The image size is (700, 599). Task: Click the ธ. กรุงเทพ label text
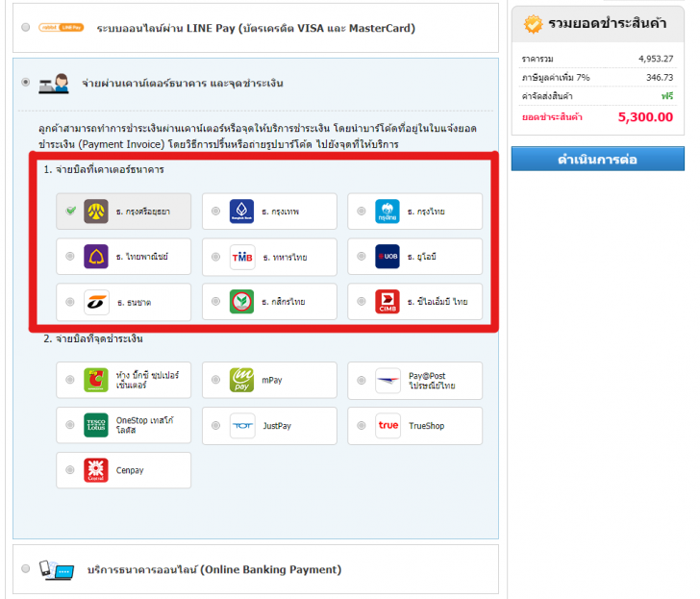pos(281,212)
